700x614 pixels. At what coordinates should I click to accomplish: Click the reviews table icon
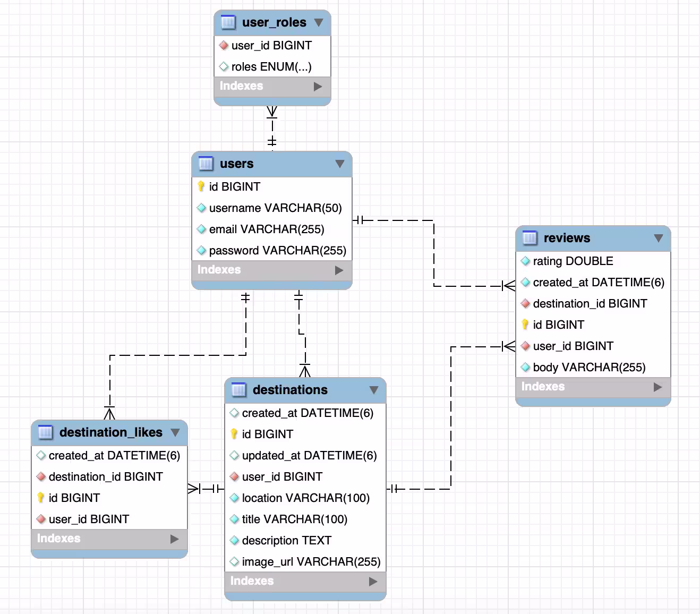(530, 238)
